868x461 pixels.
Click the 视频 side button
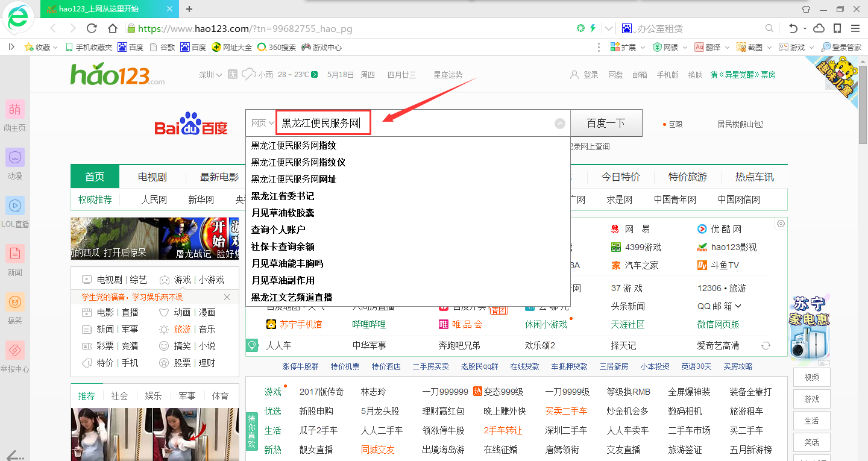(x=811, y=377)
